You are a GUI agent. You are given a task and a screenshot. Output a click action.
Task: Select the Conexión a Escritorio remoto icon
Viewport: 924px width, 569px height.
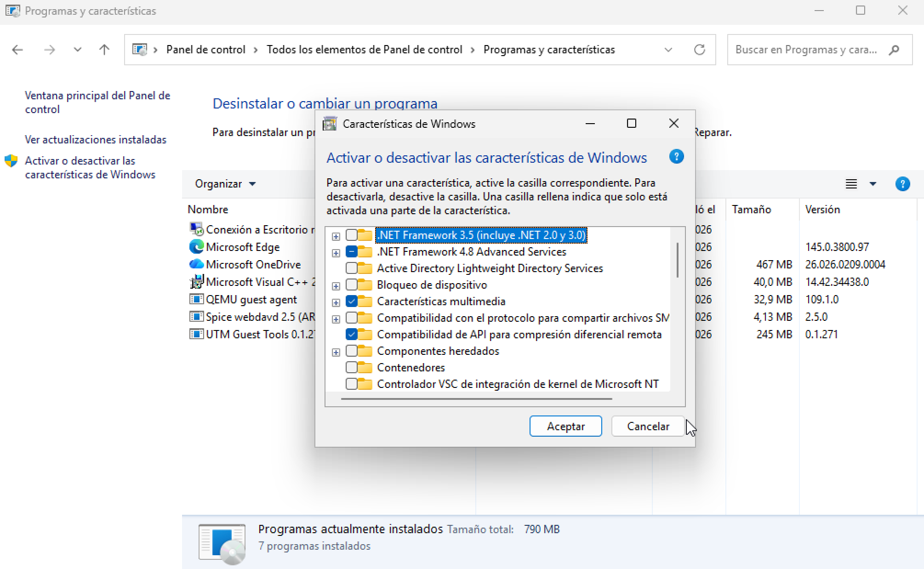(196, 229)
